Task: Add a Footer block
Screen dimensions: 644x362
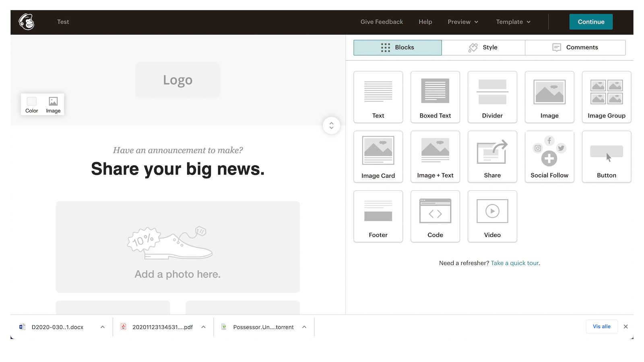Action: [378, 216]
